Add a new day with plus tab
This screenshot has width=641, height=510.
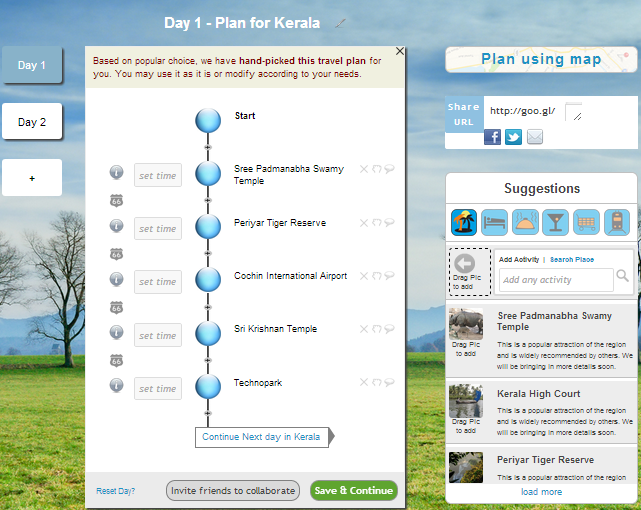pos(32,178)
